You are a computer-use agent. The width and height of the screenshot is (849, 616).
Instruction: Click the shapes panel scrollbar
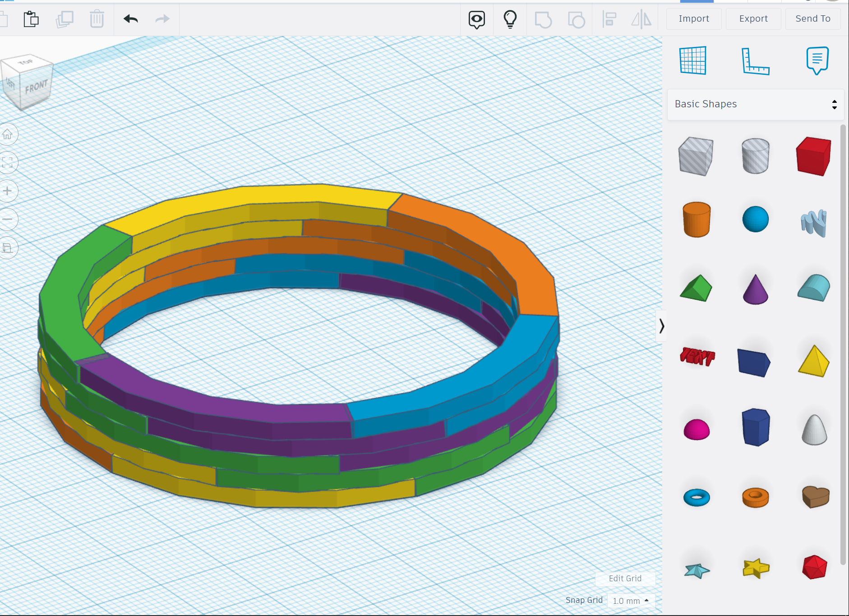[843, 345]
